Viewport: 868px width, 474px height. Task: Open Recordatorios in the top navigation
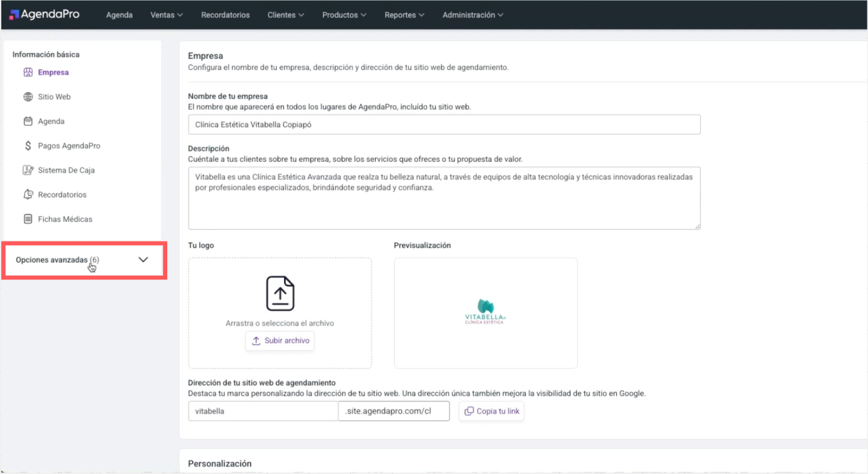point(225,15)
